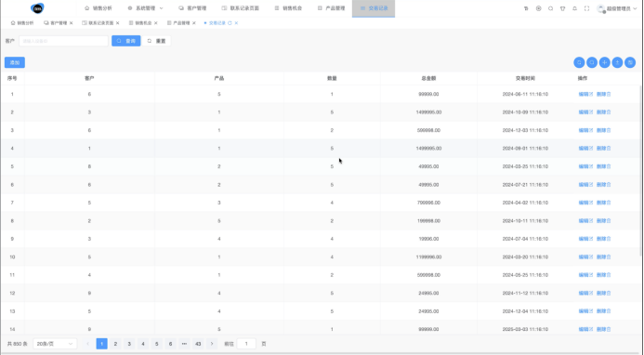Image resolution: width=644 pixels, height=355 pixels.
Task: Close the 客户管理 page tab
Action: [x=71, y=23]
